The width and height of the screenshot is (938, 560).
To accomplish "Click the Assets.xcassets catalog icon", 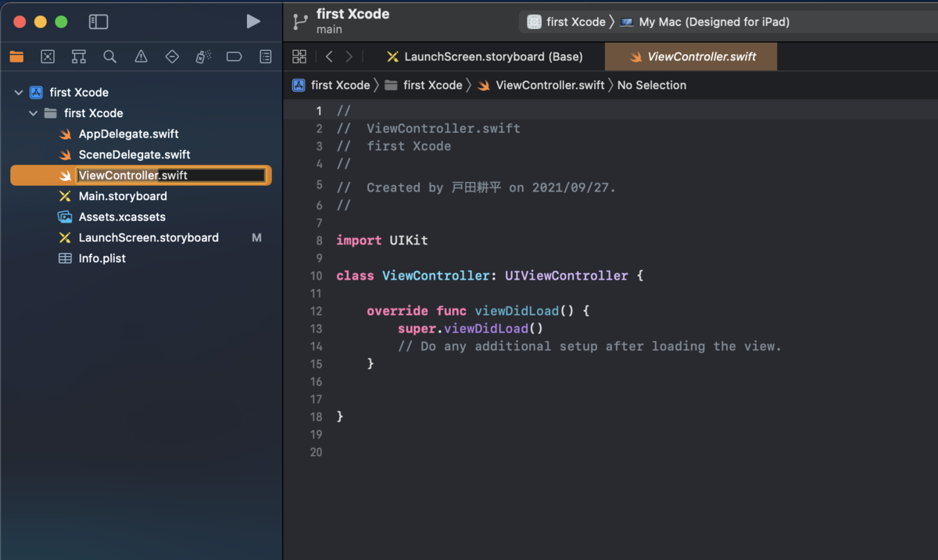I will (x=66, y=217).
